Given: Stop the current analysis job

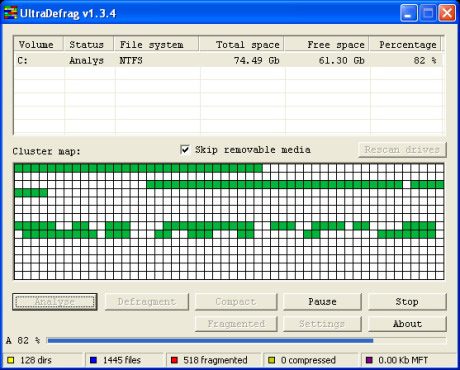Looking at the screenshot, I should click(407, 302).
